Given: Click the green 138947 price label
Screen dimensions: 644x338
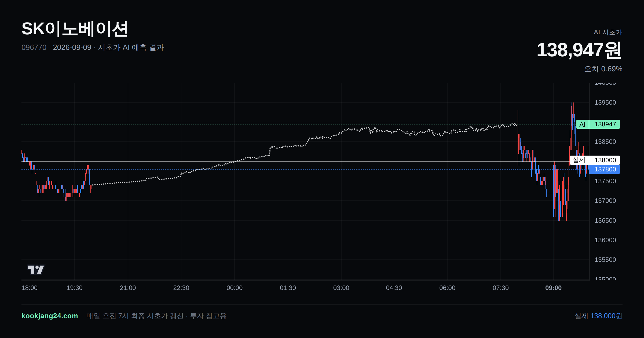Looking at the screenshot, I should [605, 124].
